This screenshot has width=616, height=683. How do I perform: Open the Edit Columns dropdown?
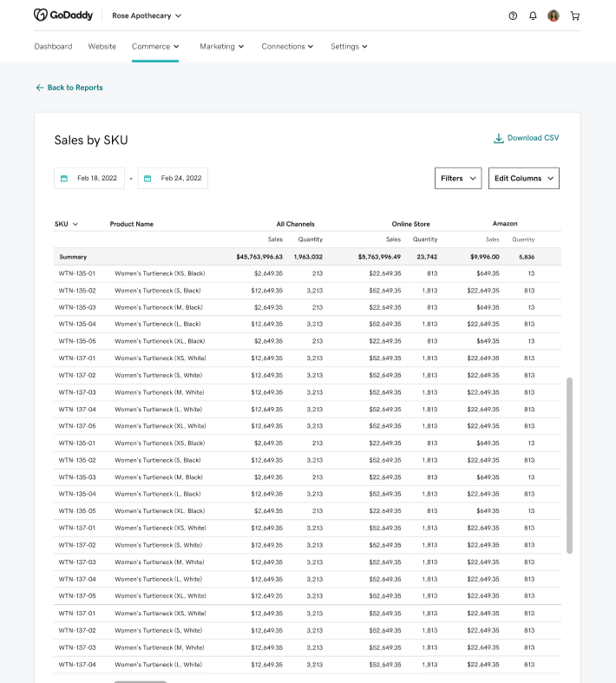click(x=523, y=178)
